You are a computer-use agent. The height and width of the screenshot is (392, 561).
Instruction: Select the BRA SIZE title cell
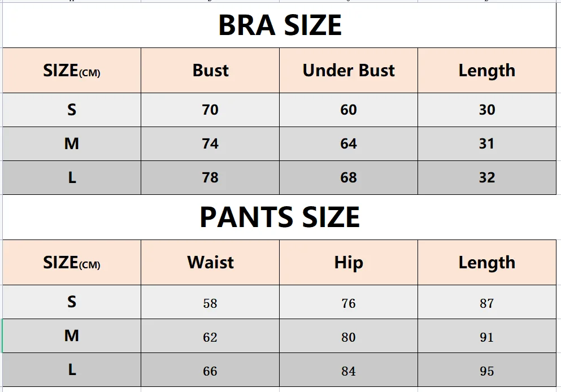coord(280,25)
